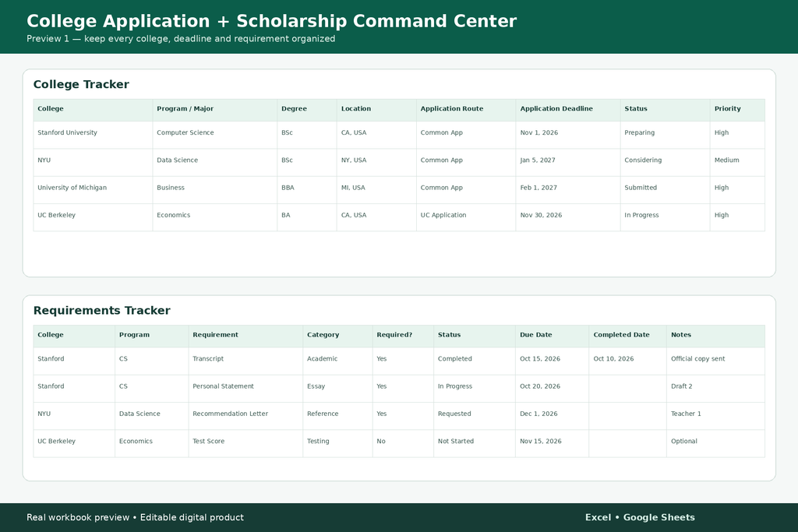
Task: Click the MI, USA location cell
Action: (x=376, y=190)
